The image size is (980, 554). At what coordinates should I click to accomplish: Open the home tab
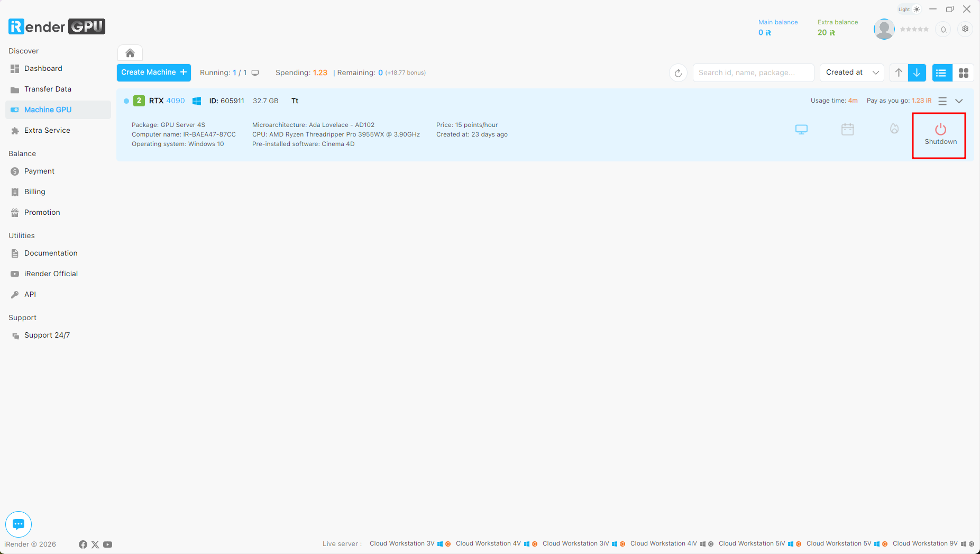(x=130, y=53)
